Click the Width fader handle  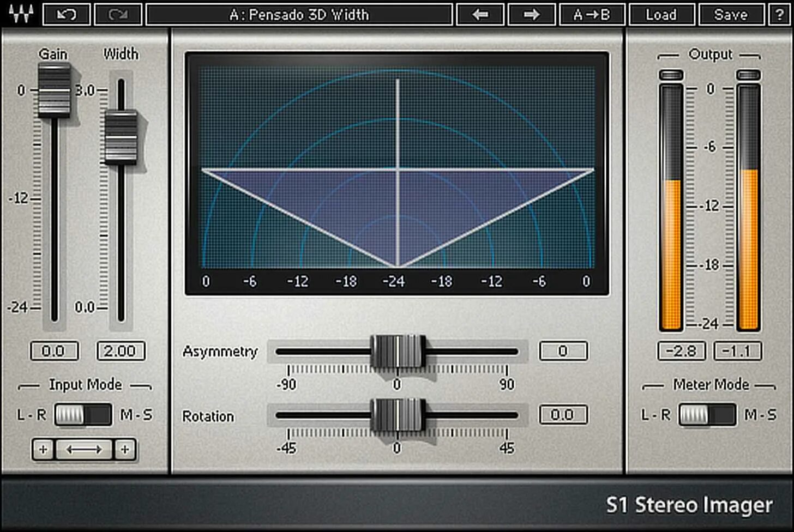[121, 137]
